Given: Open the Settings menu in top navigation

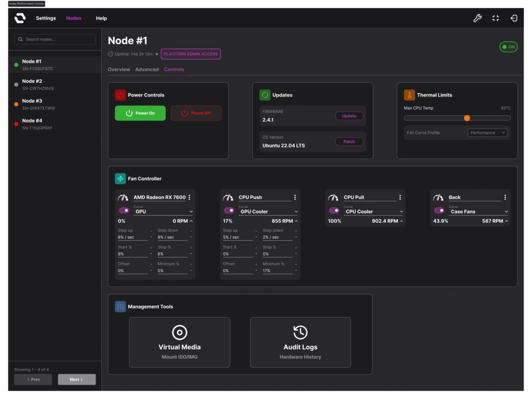Looking at the screenshot, I should pyautogui.click(x=45, y=18).
